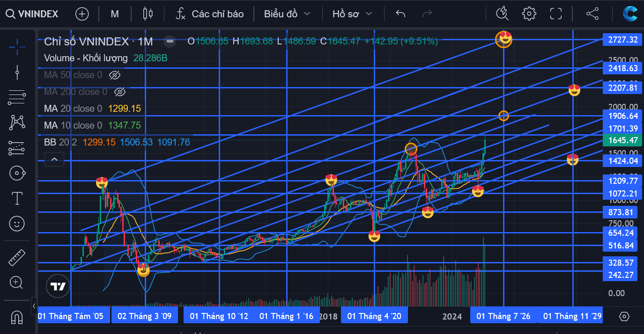Select the vertical line drawing tool
Screen dimensions: 644x334
pos(17,72)
